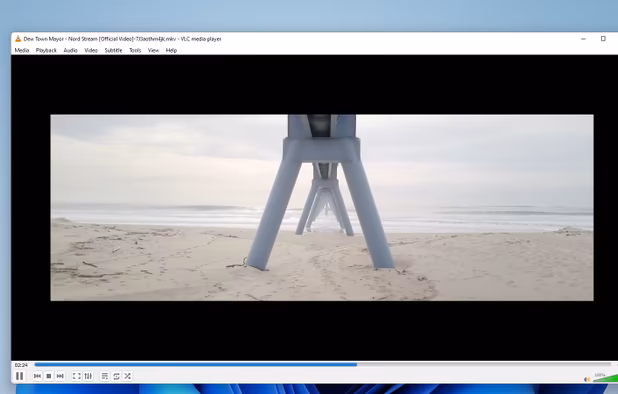
Task: Open the Media menu
Action: 22,50
